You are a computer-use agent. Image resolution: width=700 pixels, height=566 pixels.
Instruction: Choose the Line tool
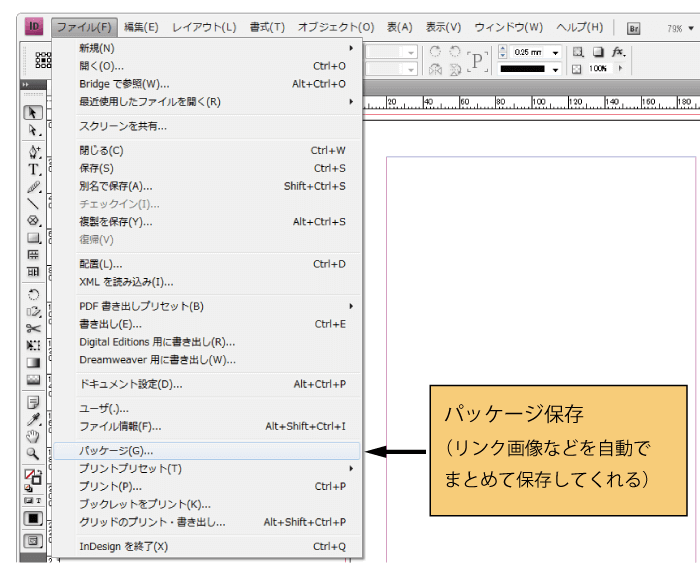tap(33, 203)
